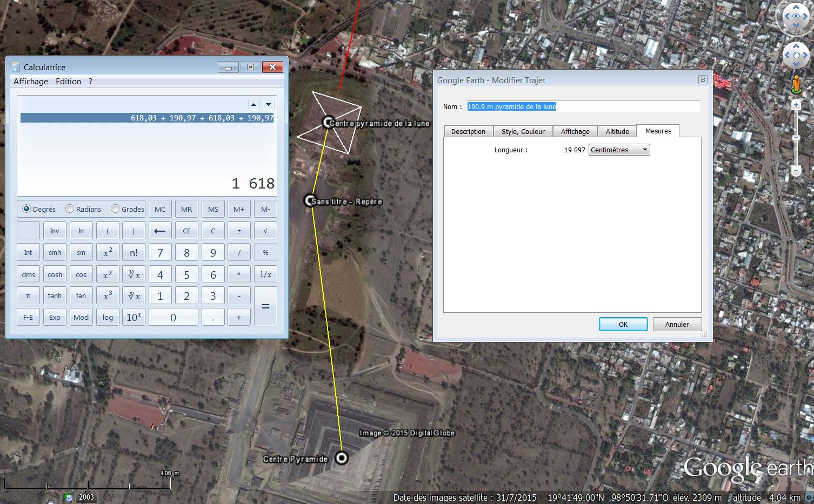The height and width of the screenshot is (504, 814).
Task: Click the MS memory store key
Action: click(213, 209)
